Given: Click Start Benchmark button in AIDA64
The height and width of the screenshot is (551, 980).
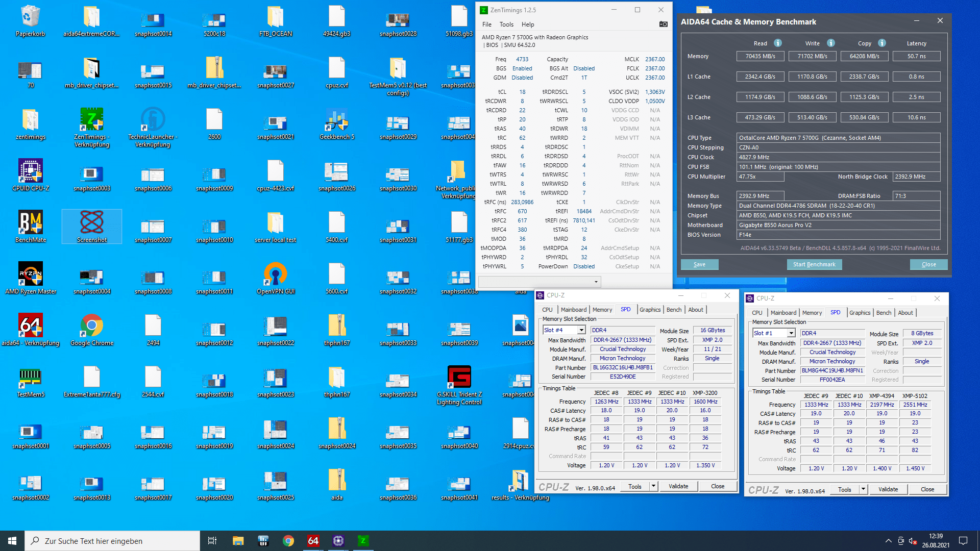Looking at the screenshot, I should pyautogui.click(x=814, y=264).
